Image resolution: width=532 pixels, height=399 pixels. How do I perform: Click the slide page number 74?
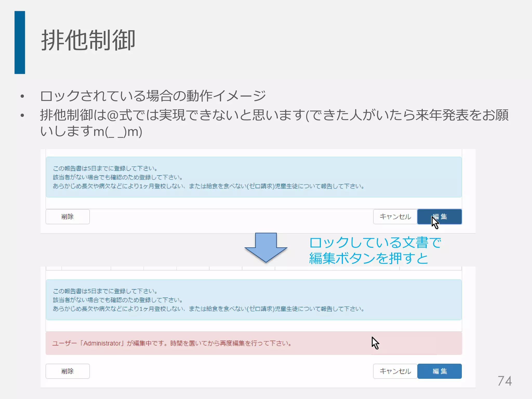click(x=504, y=381)
